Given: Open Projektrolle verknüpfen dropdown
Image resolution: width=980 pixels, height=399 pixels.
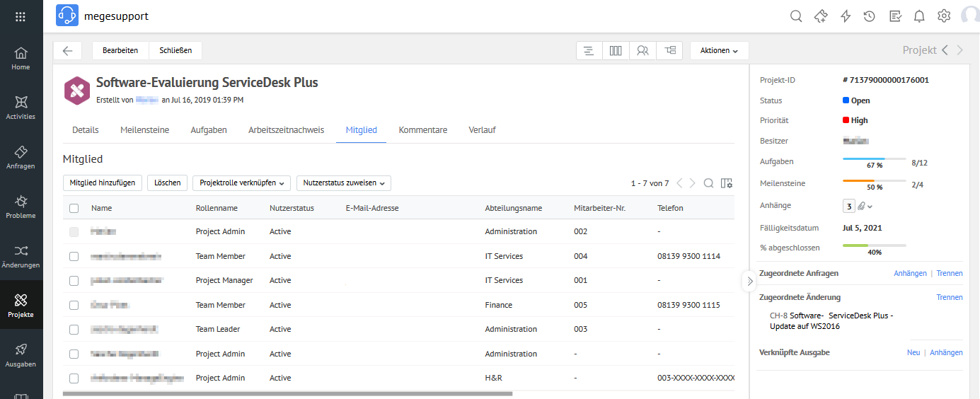Looking at the screenshot, I should click(x=241, y=183).
